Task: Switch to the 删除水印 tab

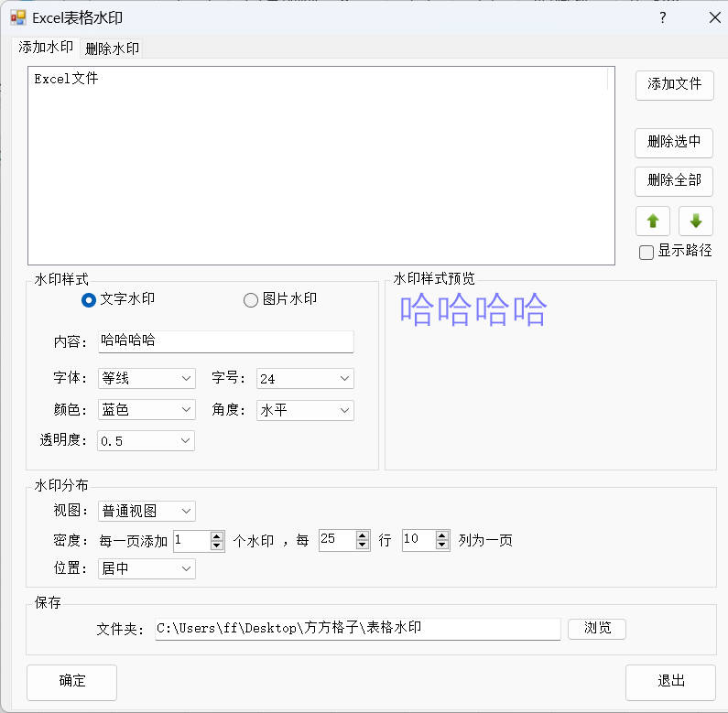Action: 112,49
